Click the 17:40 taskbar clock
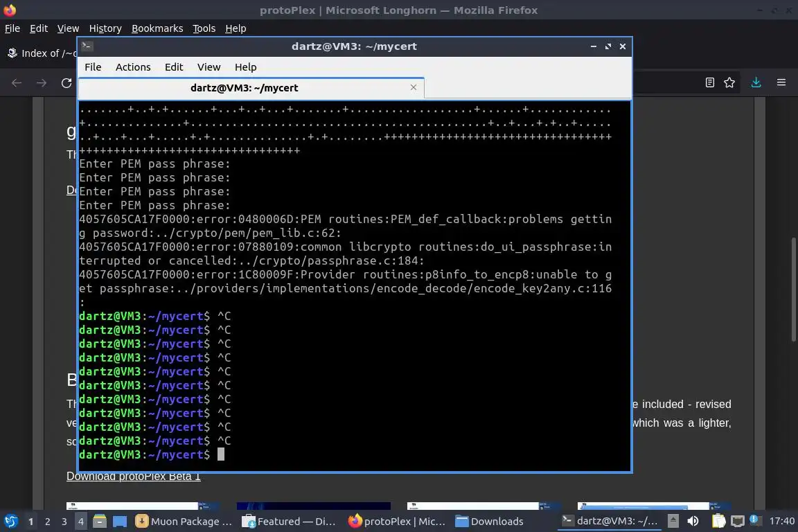This screenshot has height=532, width=798. click(781, 521)
